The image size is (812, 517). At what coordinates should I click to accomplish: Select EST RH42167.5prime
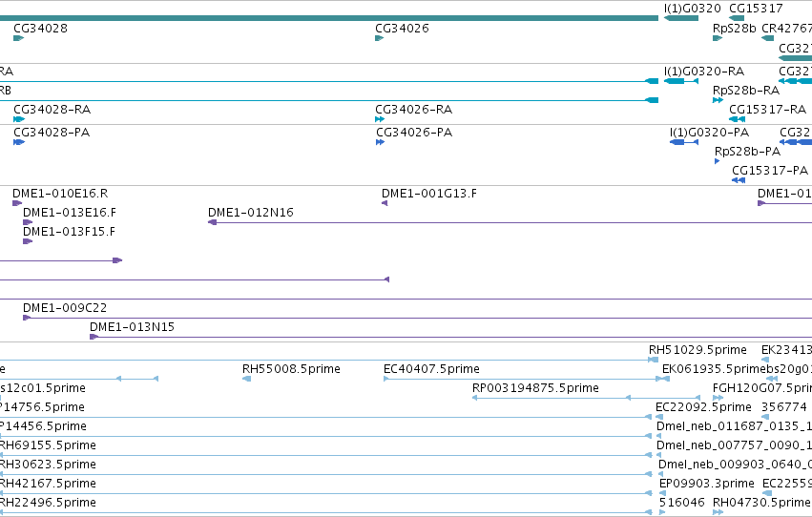[47, 484]
